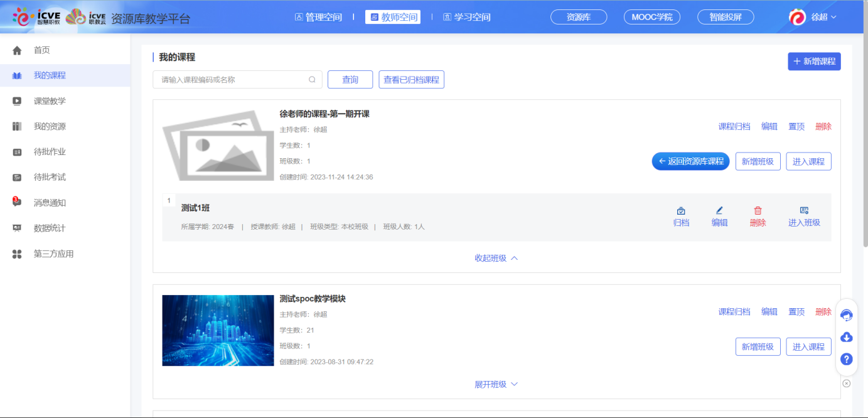Open the customer service headset icon
This screenshot has width=868, height=418.
[x=847, y=315]
